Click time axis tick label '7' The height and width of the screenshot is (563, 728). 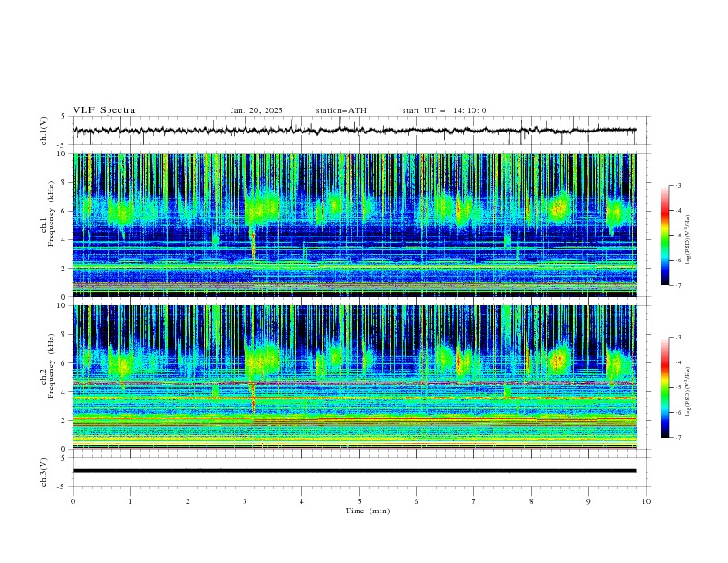[474, 501]
